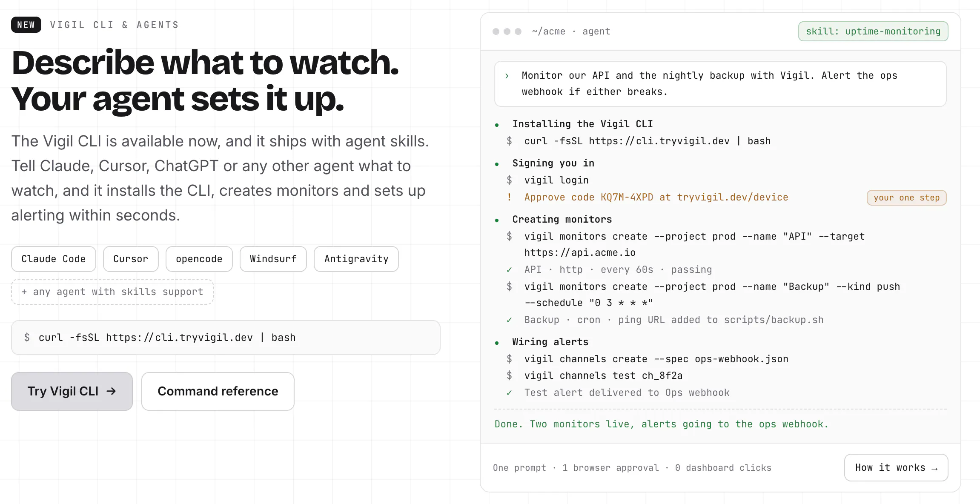The image size is (980, 504).
Task: Pick the Windsurf chip
Action: pos(273,259)
